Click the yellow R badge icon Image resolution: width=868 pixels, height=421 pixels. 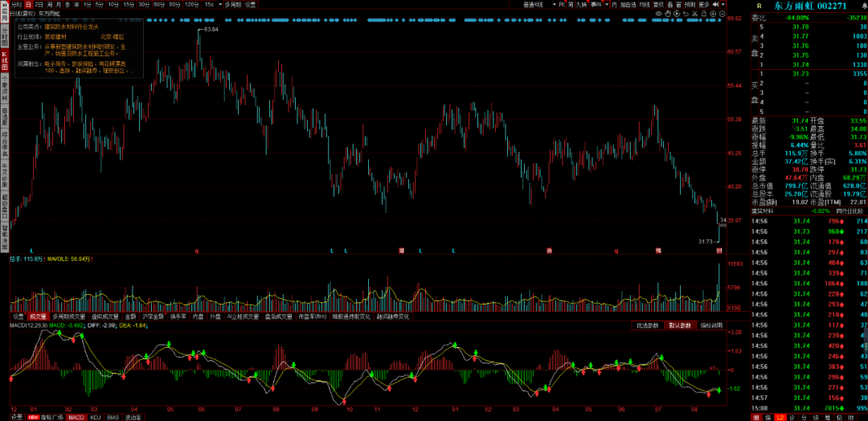click(x=759, y=6)
